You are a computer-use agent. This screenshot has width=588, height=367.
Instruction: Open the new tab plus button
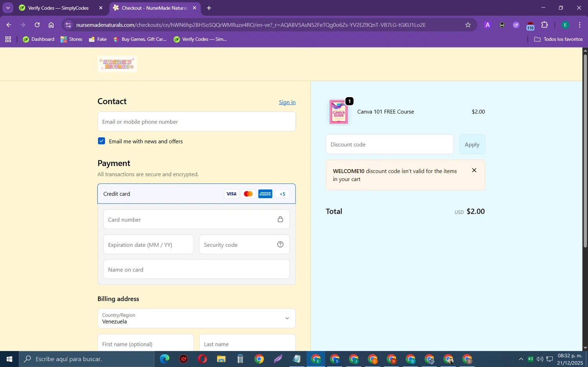click(209, 8)
